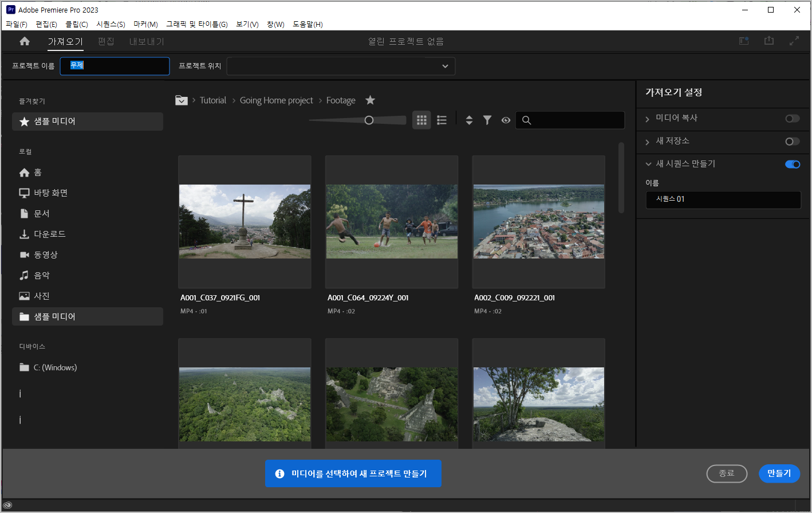The image size is (812, 513).
Task: Click the magnifier in the search box
Action: point(527,120)
